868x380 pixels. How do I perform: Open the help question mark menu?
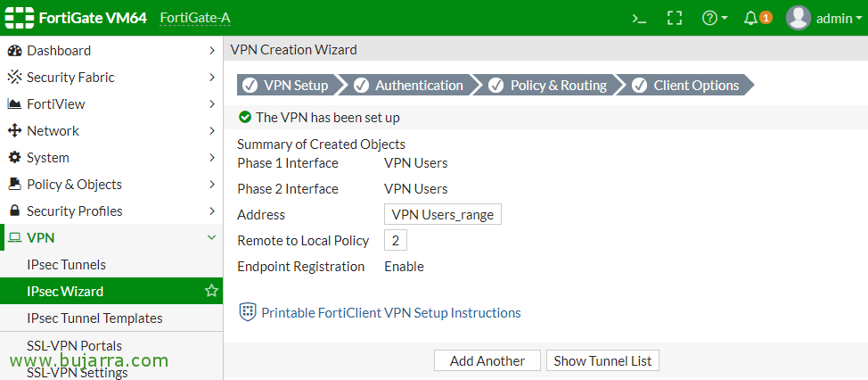tap(715, 18)
